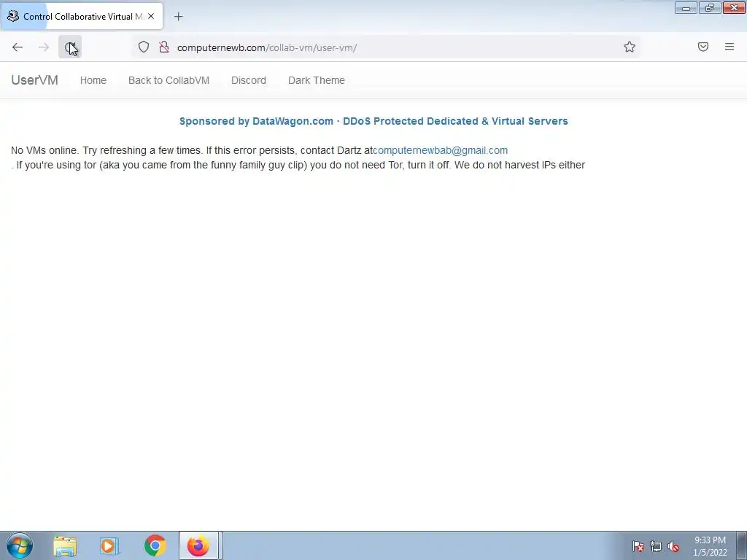Image resolution: width=747 pixels, height=560 pixels.
Task: Go Back to CollabVM
Action: pos(169,80)
